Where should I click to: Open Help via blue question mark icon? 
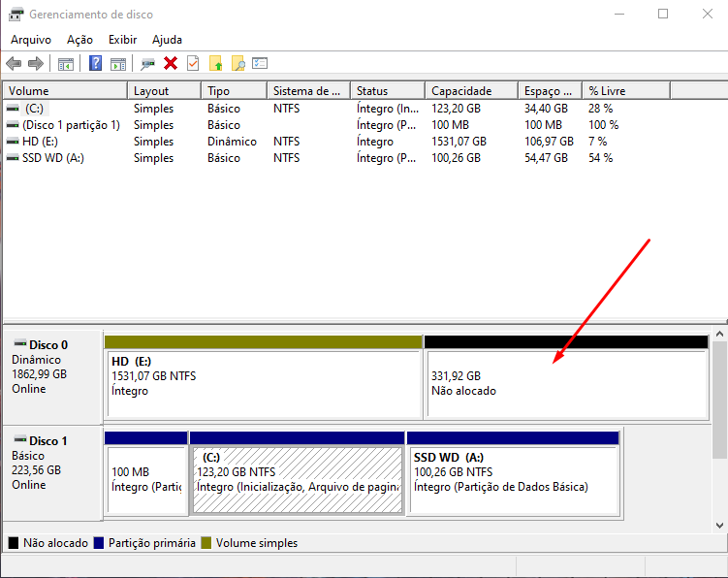(x=95, y=63)
